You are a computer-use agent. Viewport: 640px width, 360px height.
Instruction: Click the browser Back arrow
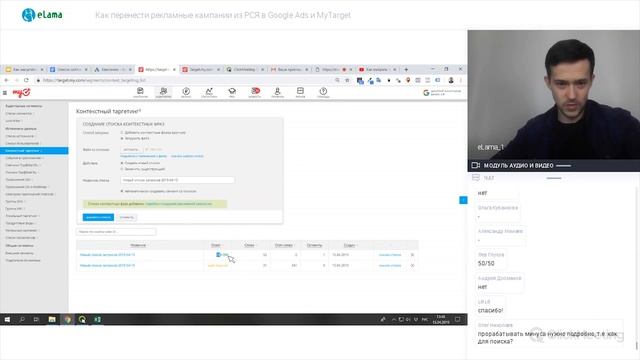[x=6, y=80]
